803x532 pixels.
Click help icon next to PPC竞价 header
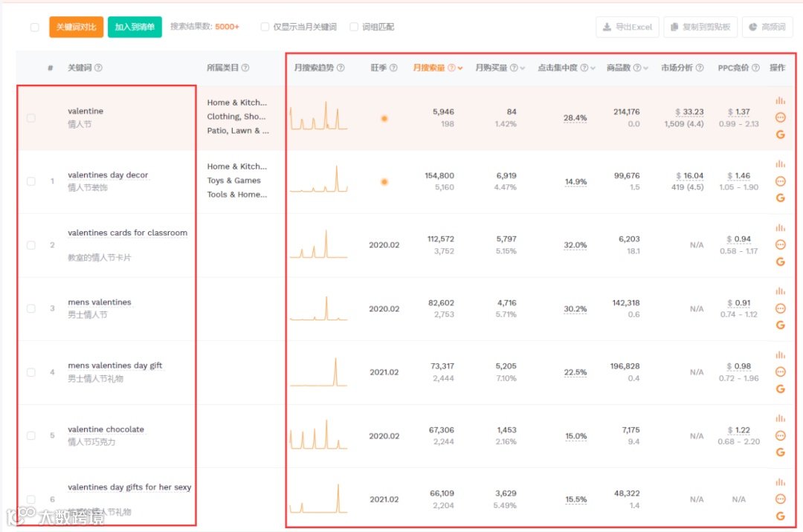(x=755, y=68)
